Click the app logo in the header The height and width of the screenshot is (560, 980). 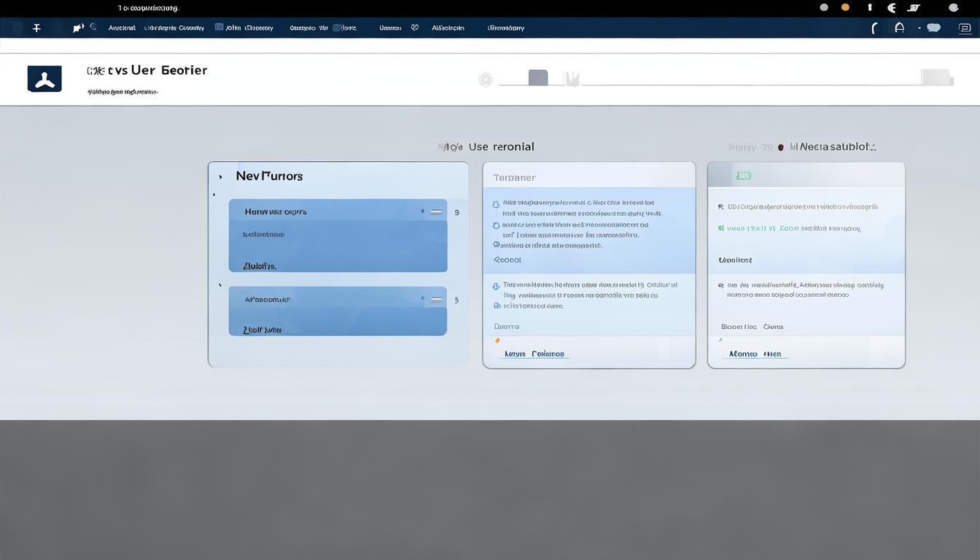44,79
